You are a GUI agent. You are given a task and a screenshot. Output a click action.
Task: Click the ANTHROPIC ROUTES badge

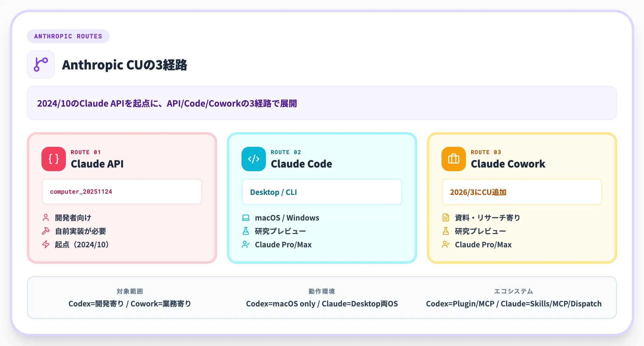(68, 36)
